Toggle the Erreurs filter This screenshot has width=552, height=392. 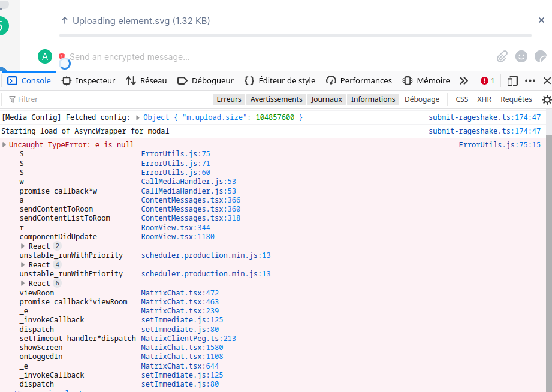coord(229,99)
